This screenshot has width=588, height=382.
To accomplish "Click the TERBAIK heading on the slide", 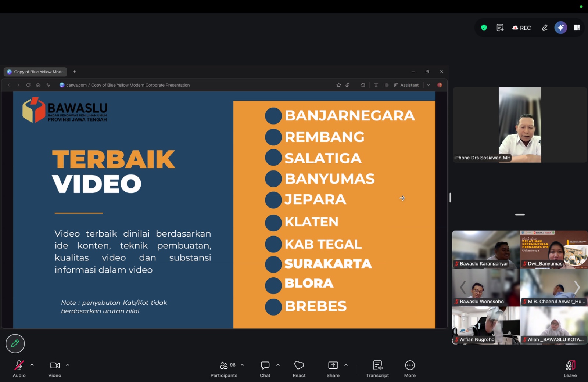I will 114,159.
